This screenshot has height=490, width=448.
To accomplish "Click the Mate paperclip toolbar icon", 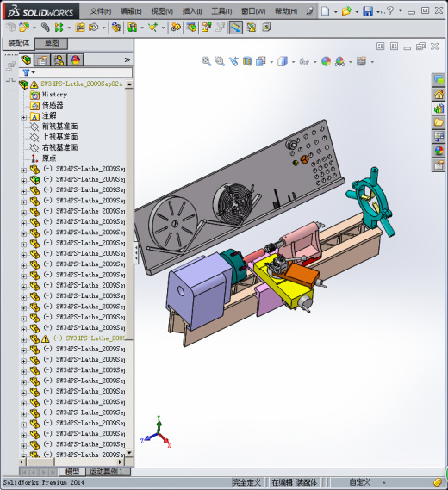I will coord(46,28).
